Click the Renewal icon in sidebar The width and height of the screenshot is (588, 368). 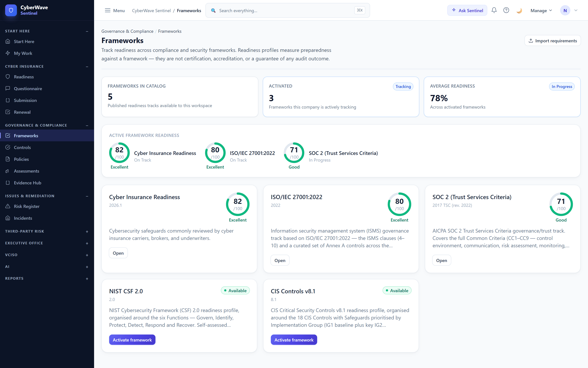8,112
